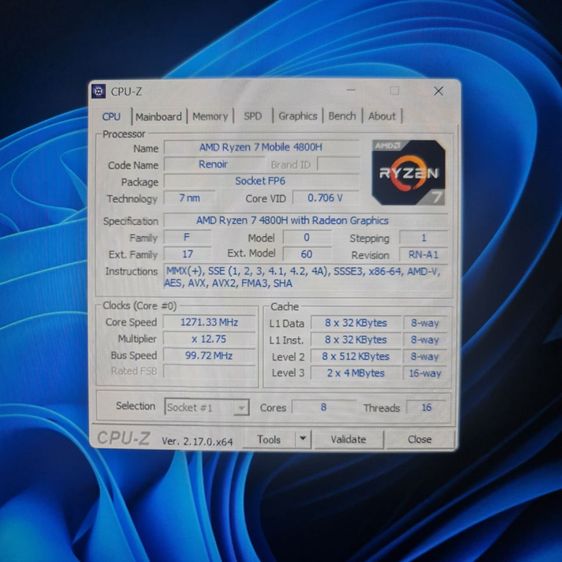
Task: Click the Level 3 value 2 x 4 MBytes
Action: (356, 373)
